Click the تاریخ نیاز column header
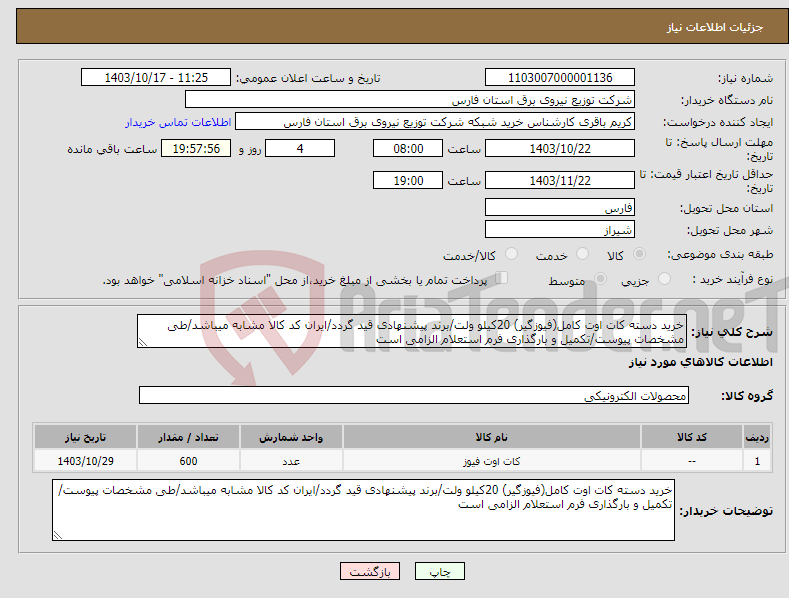 pyautogui.click(x=86, y=437)
